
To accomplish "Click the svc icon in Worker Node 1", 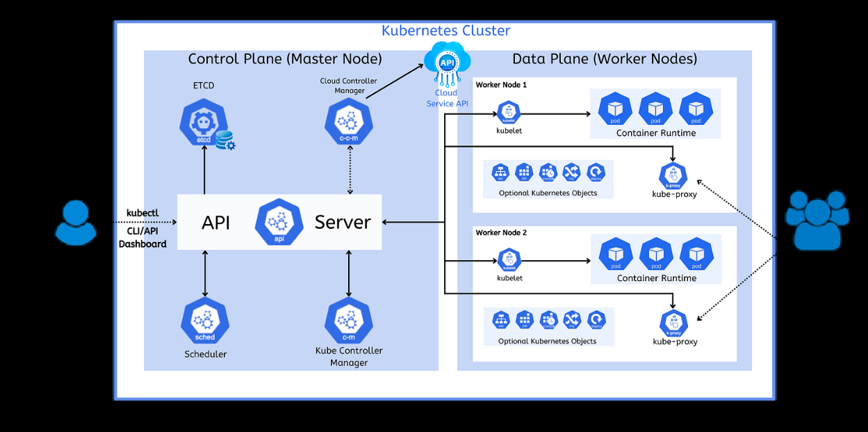I will tap(500, 173).
